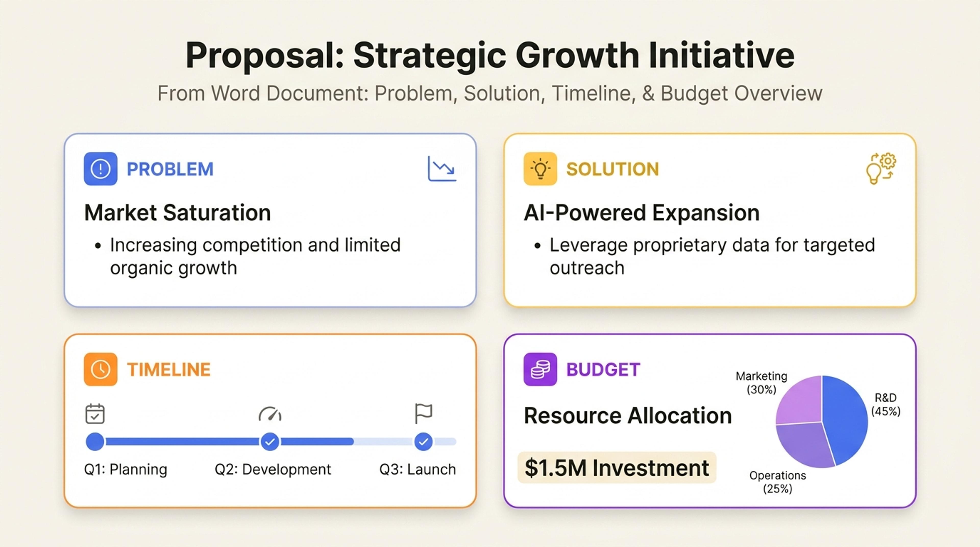Click the calendar icon above Q1
The height and width of the screenshot is (547, 980).
click(95, 414)
